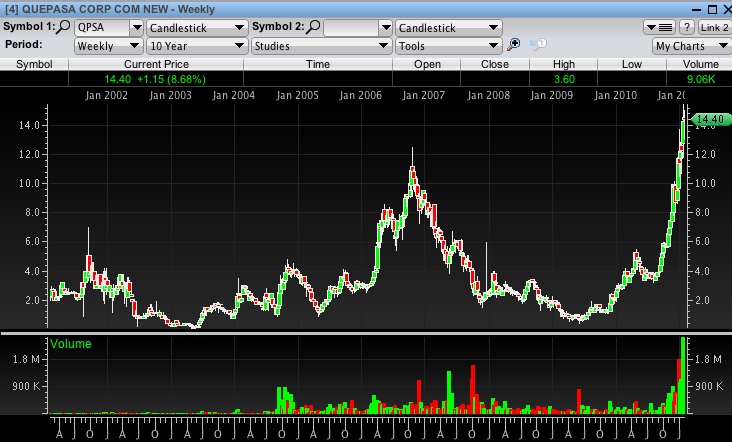Click the green Volume panel label
This screenshot has width=732, height=442.
coord(70,344)
